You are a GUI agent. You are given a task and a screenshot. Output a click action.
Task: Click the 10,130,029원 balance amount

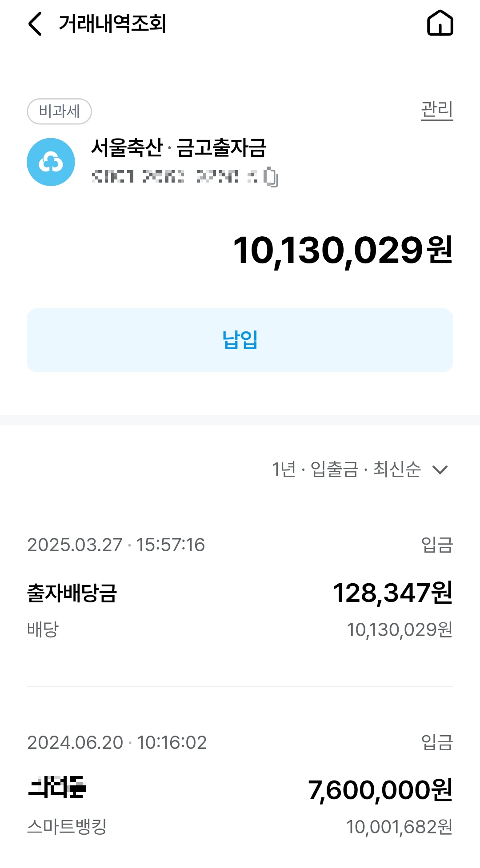(x=342, y=252)
